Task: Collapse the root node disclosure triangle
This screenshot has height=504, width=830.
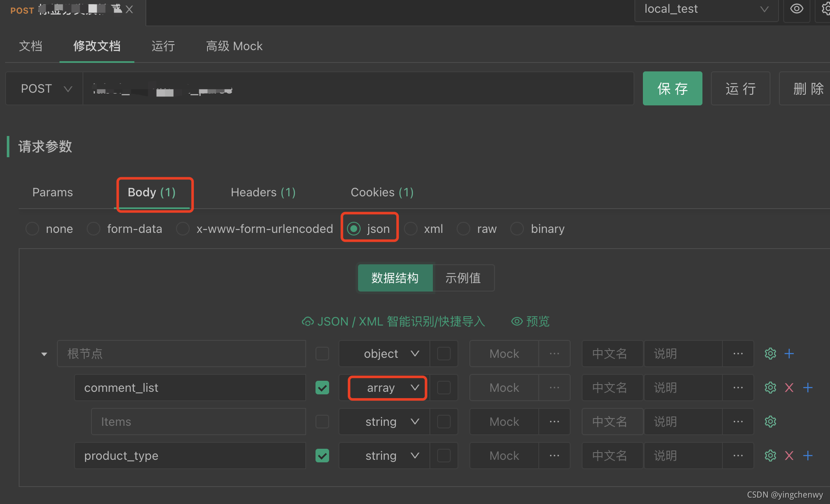Action: click(44, 353)
